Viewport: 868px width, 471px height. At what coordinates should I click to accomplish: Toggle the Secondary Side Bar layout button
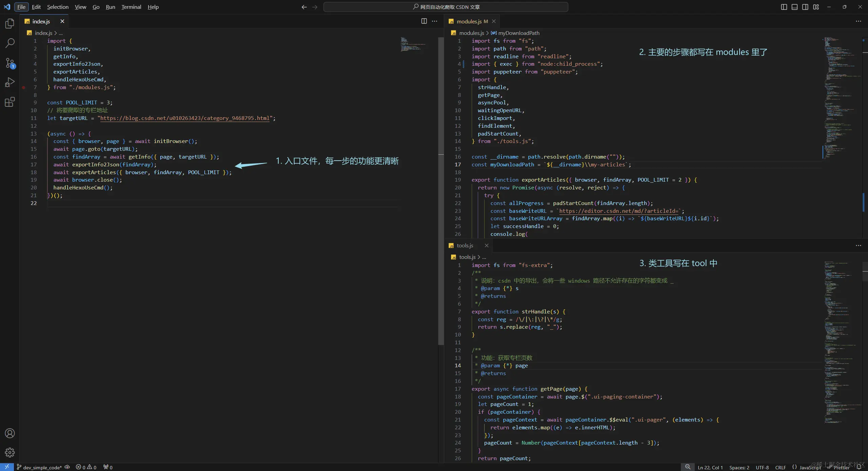coord(805,7)
